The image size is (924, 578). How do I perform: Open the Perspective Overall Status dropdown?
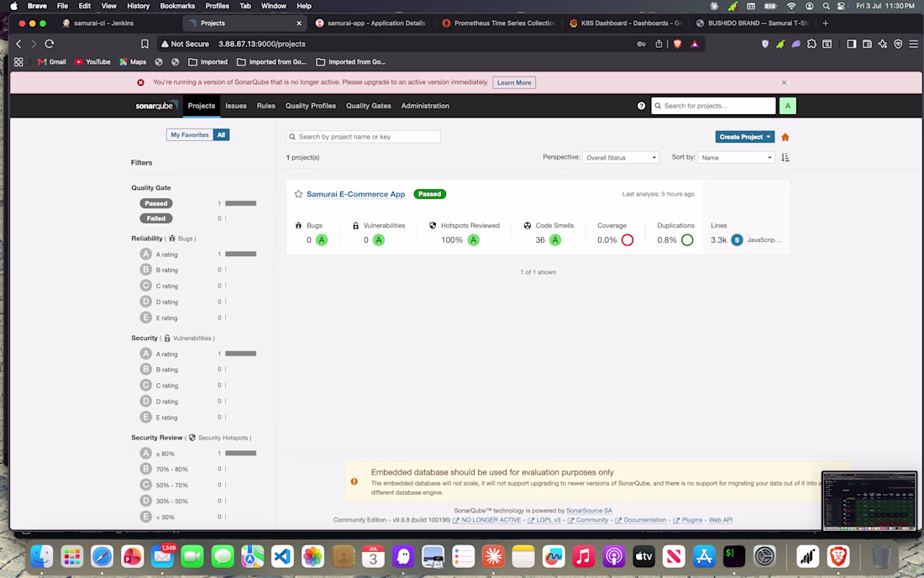[621, 158]
